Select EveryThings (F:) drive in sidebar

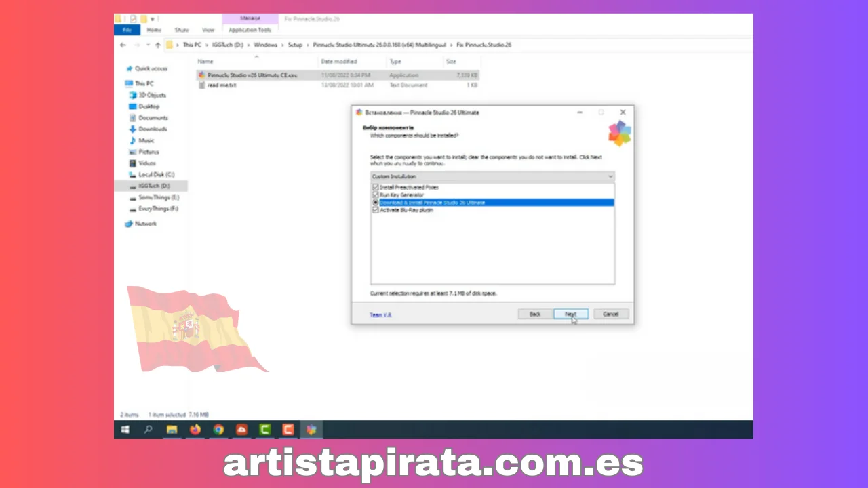(x=158, y=209)
